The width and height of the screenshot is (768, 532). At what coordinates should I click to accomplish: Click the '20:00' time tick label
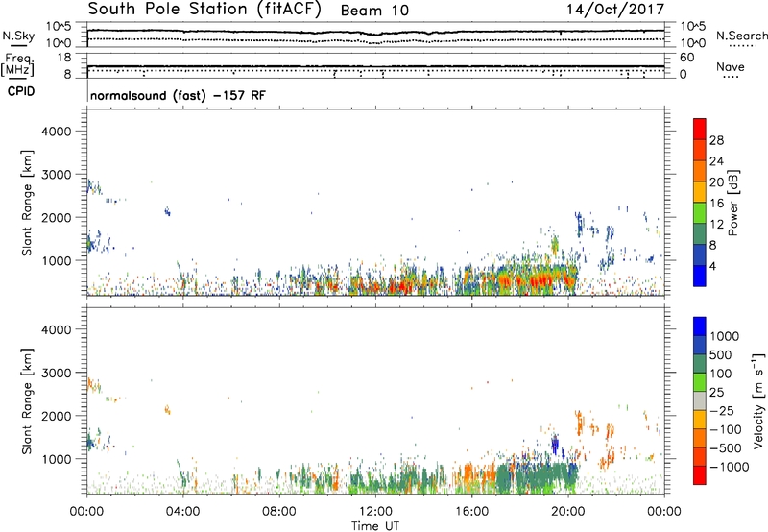(567, 512)
